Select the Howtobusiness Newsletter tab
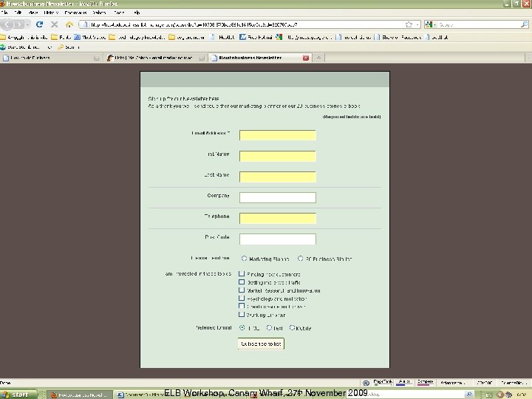The image size is (532, 399). (259, 58)
